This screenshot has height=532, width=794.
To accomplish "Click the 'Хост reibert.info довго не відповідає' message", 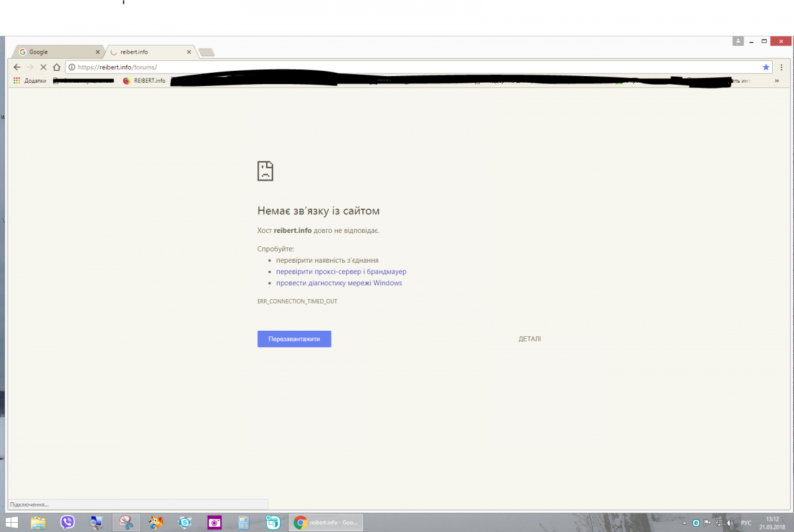I will tap(318, 231).
